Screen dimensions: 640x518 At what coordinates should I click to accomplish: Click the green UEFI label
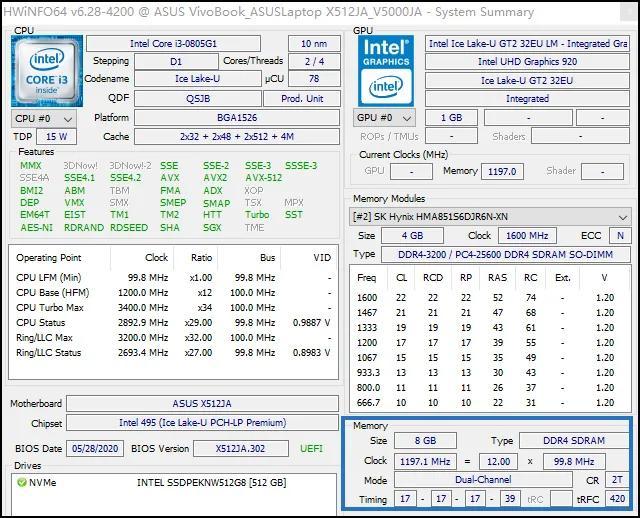click(x=311, y=449)
